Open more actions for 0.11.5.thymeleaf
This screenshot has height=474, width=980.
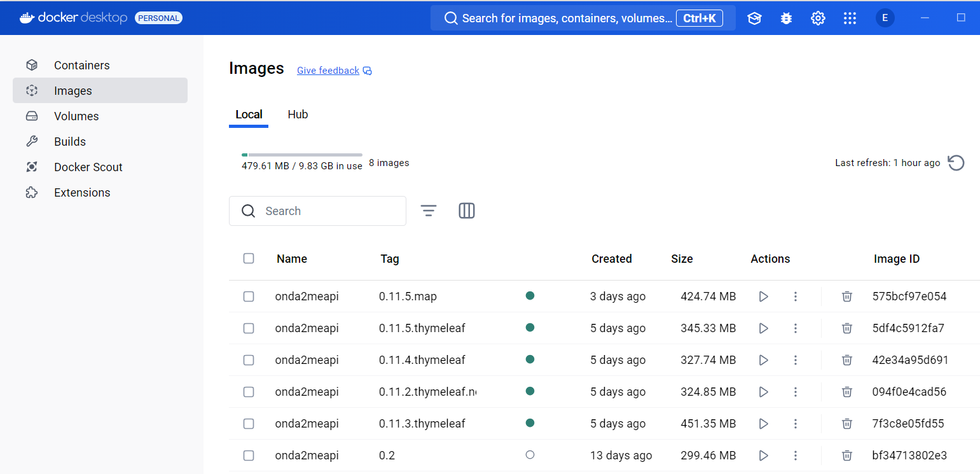795,328
